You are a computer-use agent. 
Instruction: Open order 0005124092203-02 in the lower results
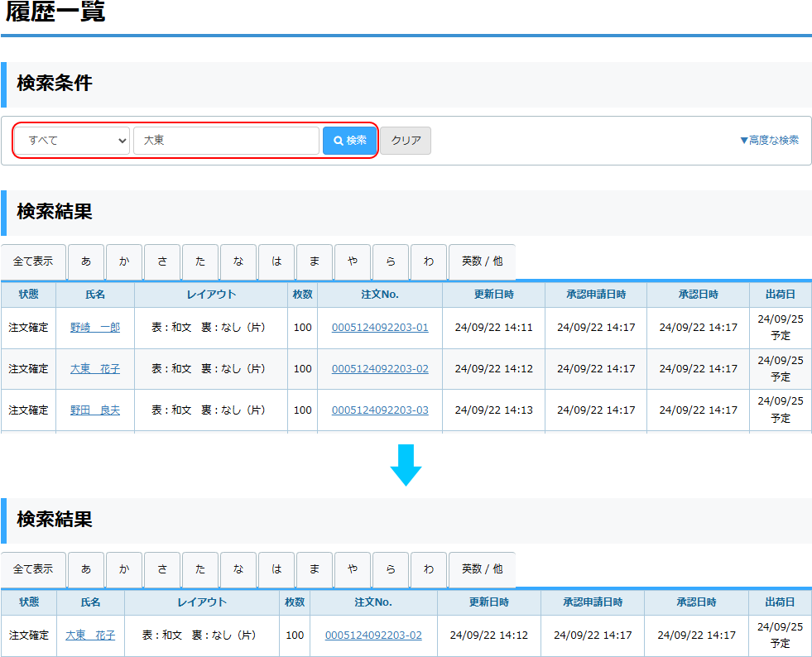[x=373, y=635]
